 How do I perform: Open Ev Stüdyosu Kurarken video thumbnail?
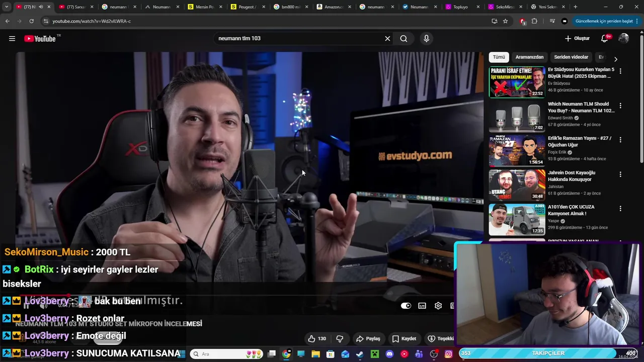517,82
